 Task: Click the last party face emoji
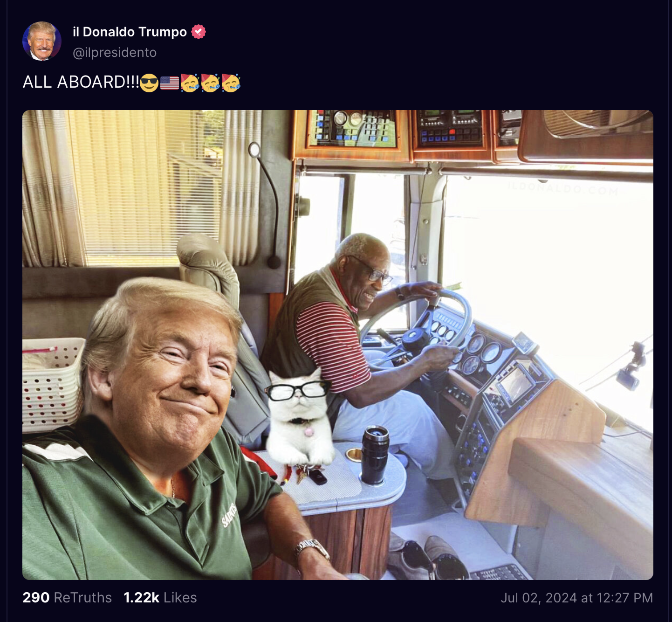[231, 83]
